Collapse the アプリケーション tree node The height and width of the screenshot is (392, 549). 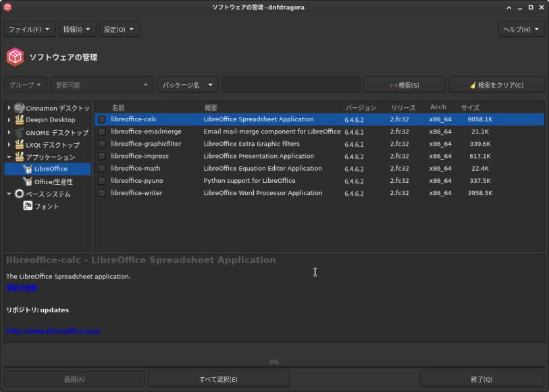click(9, 157)
